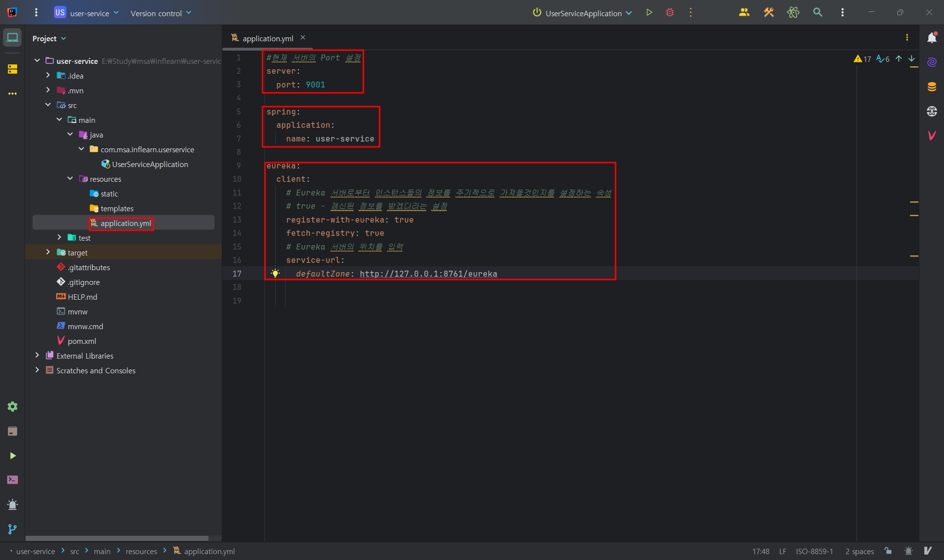
Task: Toggle the Project tool window button
Action: [x=12, y=38]
